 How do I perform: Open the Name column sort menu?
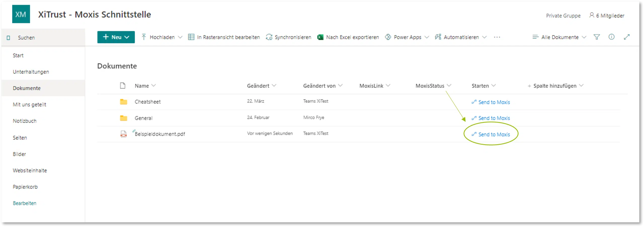[x=154, y=85]
